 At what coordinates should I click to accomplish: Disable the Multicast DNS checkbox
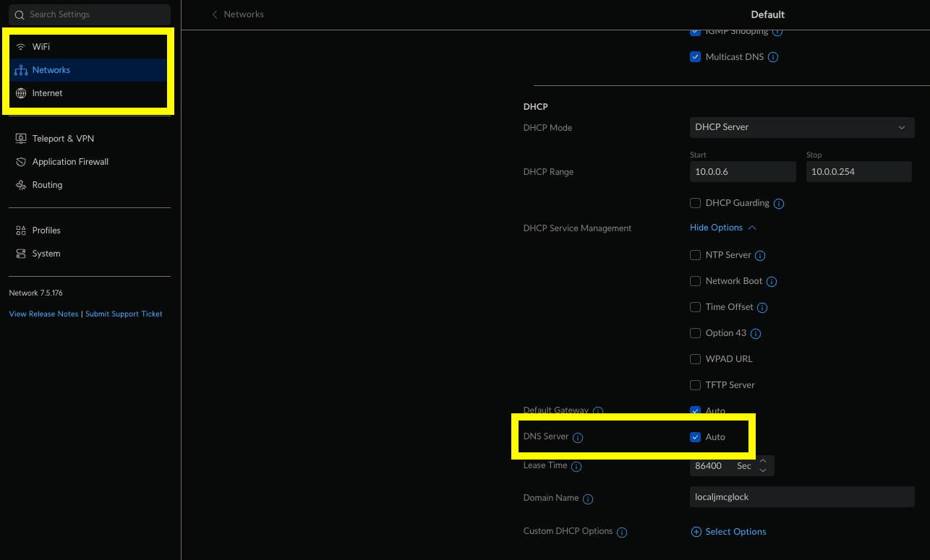pos(695,56)
